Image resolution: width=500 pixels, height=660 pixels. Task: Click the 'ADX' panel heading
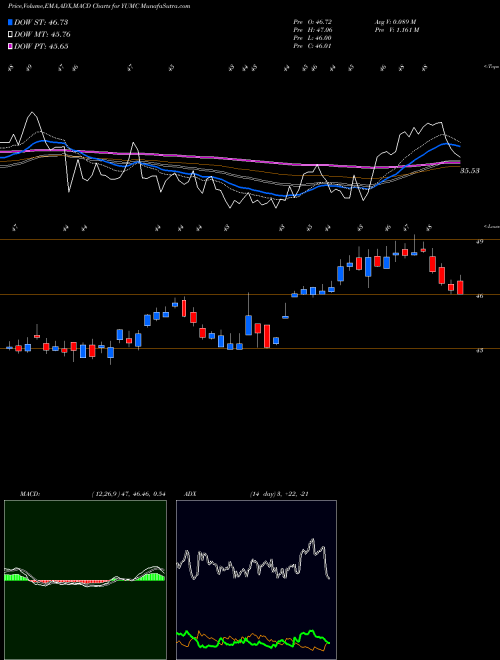point(190,494)
